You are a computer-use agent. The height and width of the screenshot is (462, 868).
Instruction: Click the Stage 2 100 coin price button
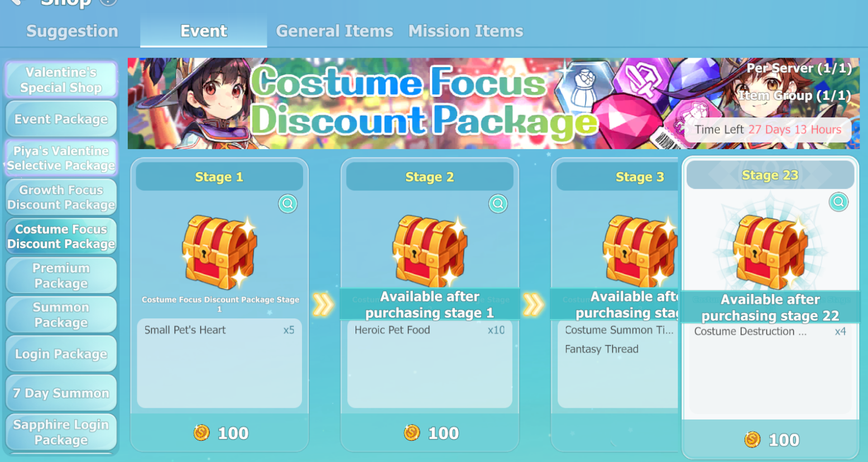pyautogui.click(x=430, y=433)
